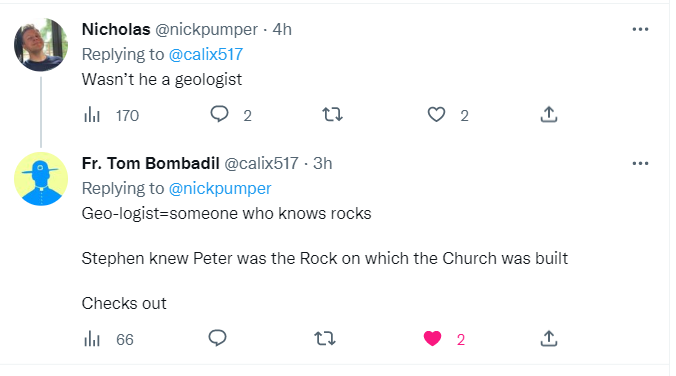Open the @nickpumper mention link
This screenshot has height=376, width=676.
(x=220, y=189)
